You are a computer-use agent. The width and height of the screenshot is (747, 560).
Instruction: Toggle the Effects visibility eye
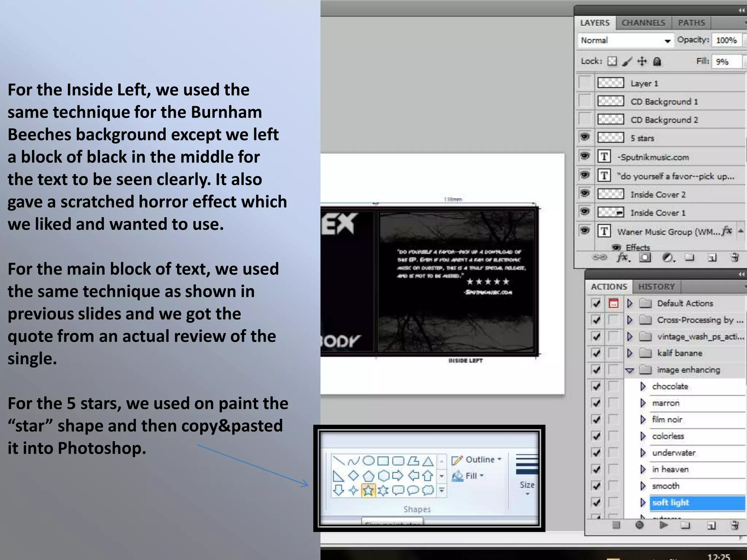coord(616,247)
